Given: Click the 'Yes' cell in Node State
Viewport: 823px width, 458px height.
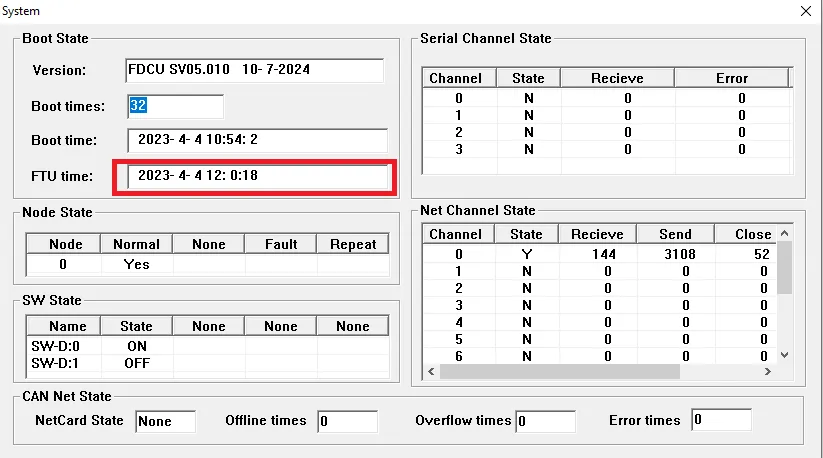Looking at the screenshot, I should tap(136, 264).
